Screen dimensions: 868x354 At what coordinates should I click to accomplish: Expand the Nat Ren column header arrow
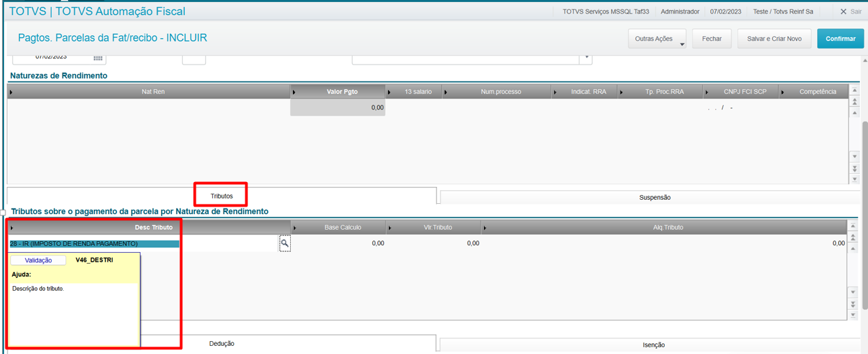[x=12, y=92]
